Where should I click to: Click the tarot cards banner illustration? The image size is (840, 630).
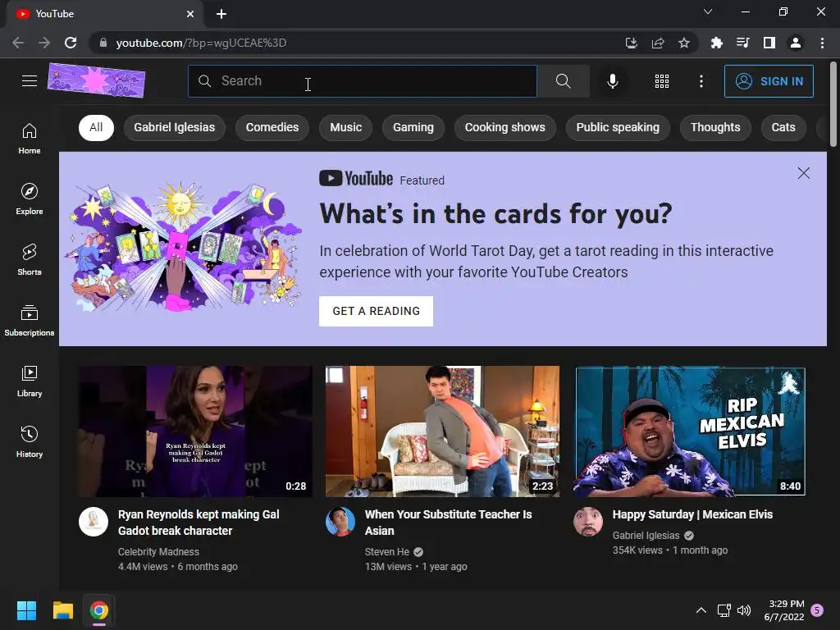click(183, 247)
